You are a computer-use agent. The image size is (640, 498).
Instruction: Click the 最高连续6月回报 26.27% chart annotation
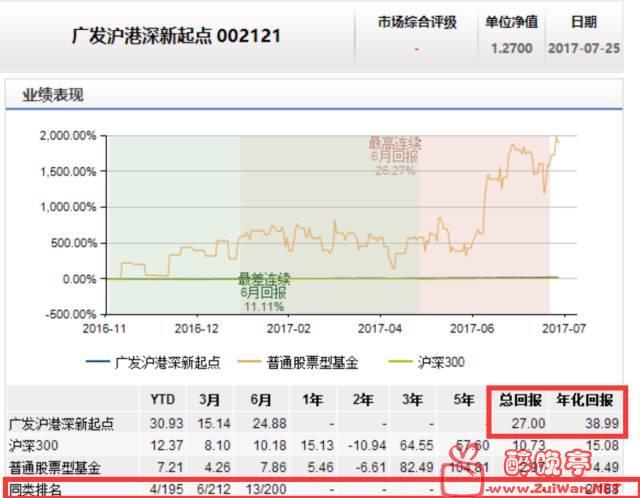pos(395,156)
